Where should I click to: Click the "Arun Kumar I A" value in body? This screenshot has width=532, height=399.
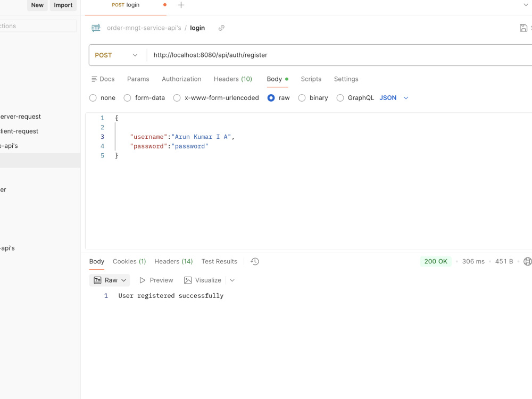tap(201, 137)
